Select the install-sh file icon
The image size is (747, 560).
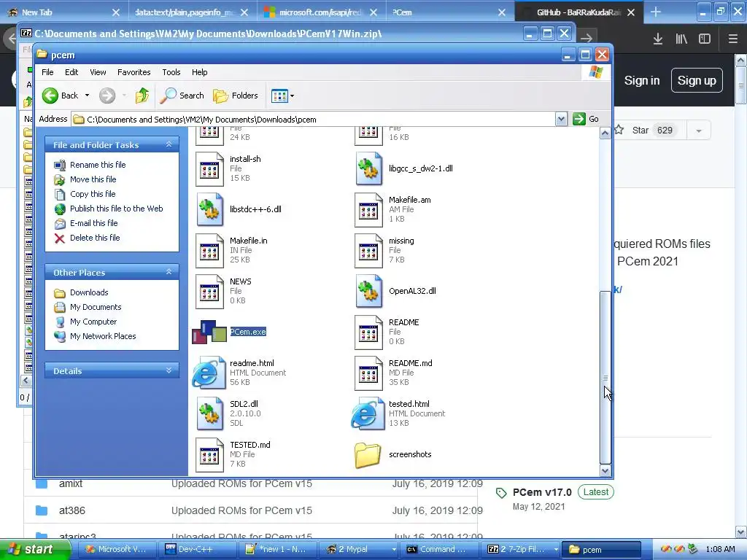[209, 168]
